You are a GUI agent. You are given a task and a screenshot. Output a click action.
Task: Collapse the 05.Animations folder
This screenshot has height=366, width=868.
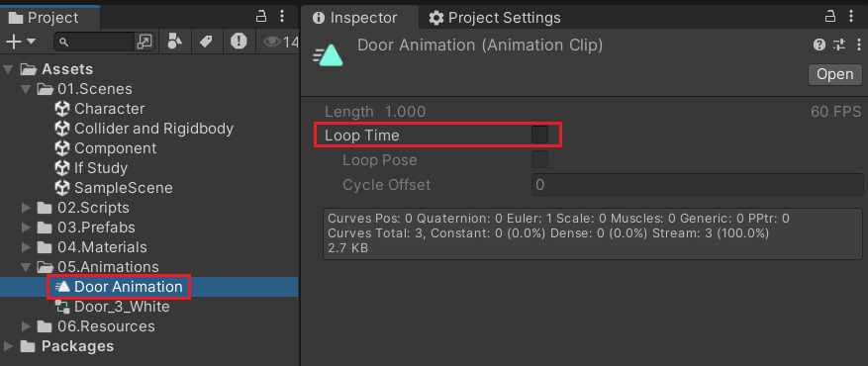pos(26,267)
